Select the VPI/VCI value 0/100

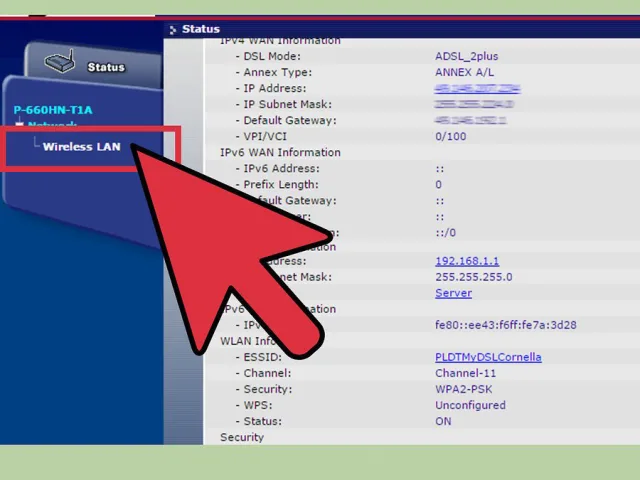[x=451, y=136]
